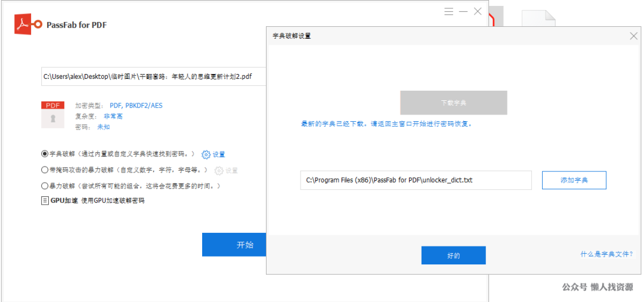Open the hamburger menu in the title bar

[x=448, y=11]
